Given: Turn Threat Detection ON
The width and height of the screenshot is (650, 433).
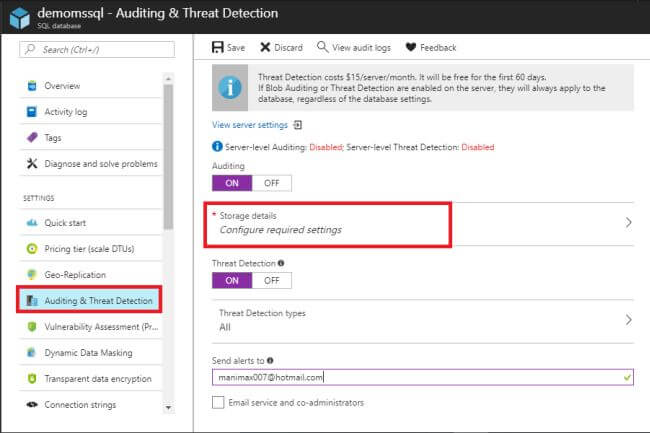Looking at the screenshot, I should click(x=232, y=280).
